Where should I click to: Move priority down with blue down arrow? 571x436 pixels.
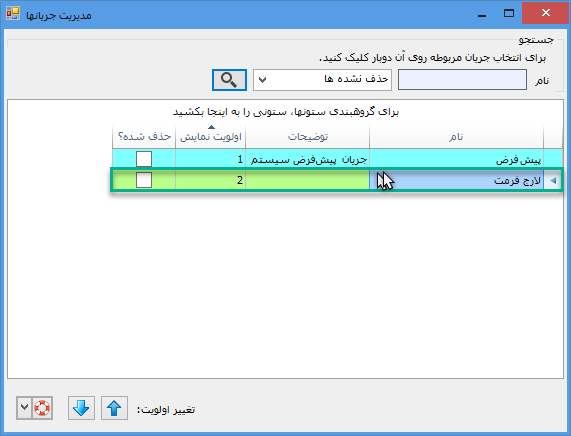click(x=81, y=408)
